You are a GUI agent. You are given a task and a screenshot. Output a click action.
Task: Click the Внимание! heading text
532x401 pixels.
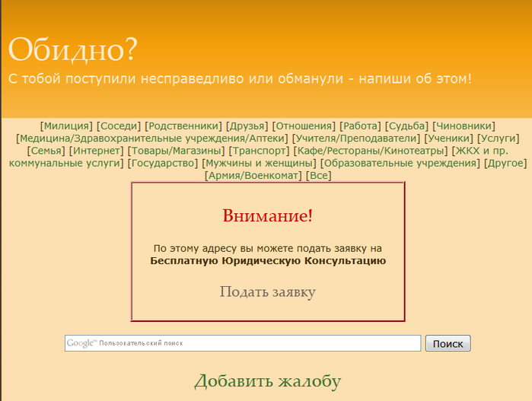pos(268,215)
